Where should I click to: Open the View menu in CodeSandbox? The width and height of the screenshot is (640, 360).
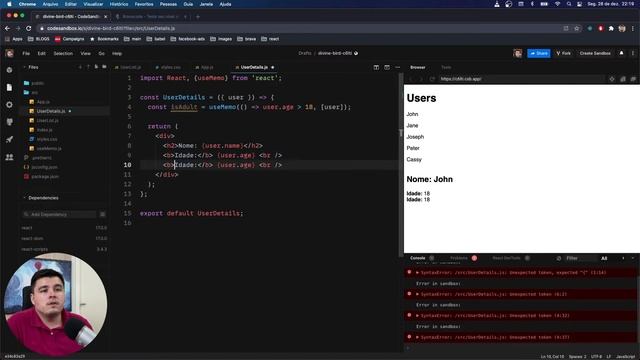pos(85,53)
